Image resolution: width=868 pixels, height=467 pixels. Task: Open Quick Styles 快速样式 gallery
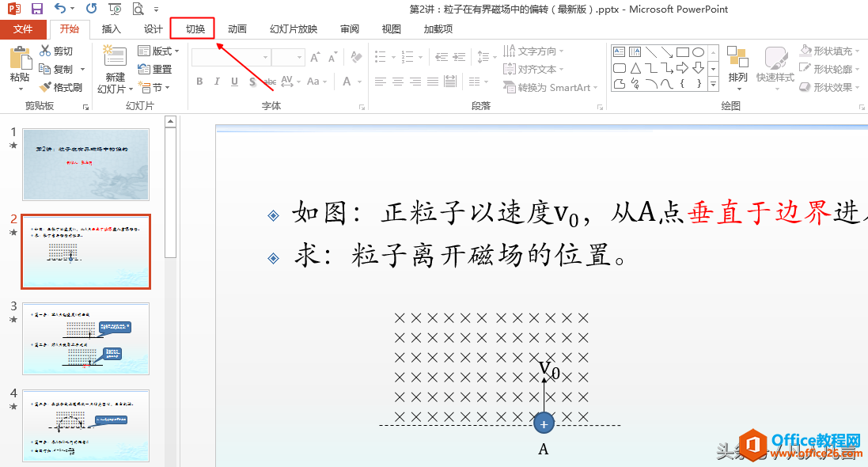775,68
